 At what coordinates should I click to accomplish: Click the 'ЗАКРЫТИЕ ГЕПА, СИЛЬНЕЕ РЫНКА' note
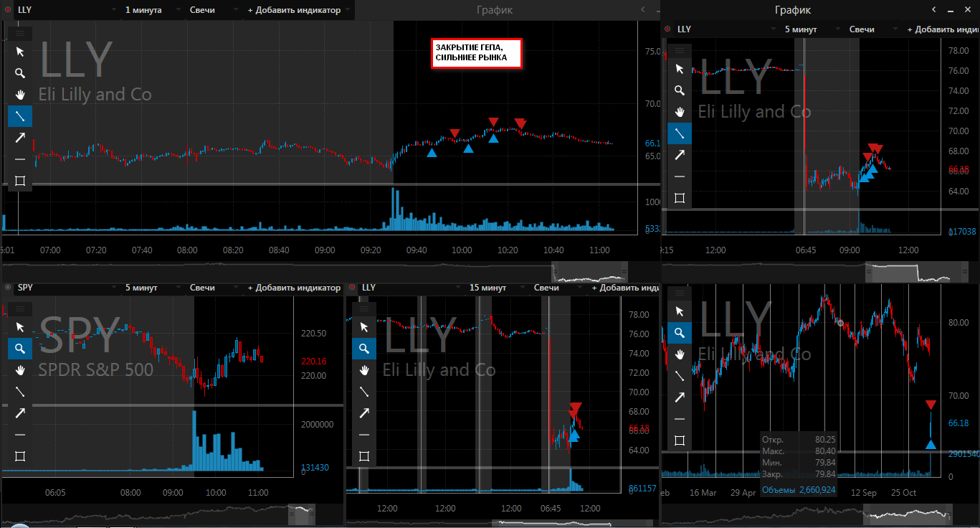point(476,53)
